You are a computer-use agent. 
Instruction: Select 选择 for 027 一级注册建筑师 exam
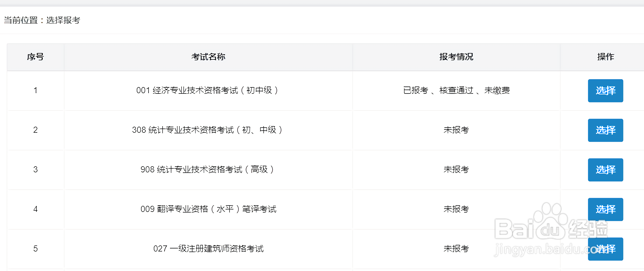click(605, 249)
